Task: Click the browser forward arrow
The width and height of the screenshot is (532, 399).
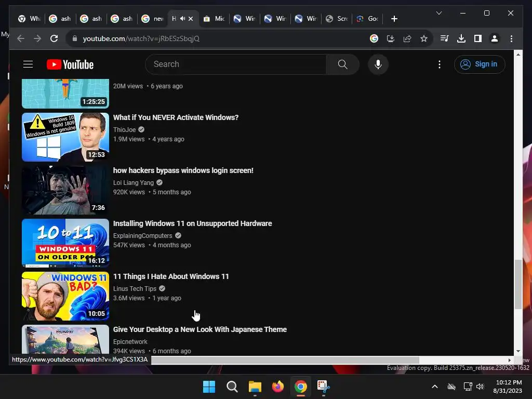Action: [37, 38]
